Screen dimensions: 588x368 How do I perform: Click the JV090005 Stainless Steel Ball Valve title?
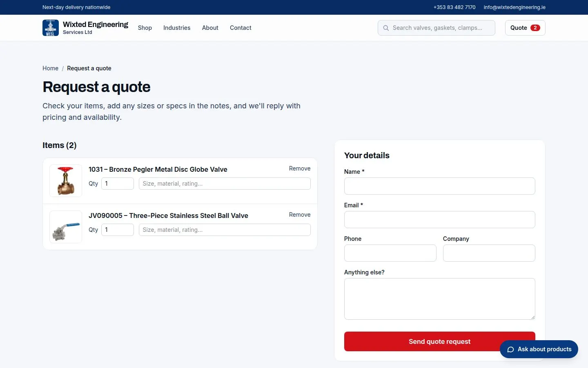[168, 215]
